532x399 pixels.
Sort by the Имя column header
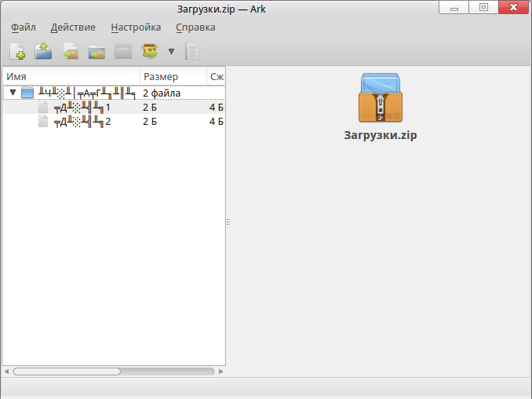(x=71, y=76)
